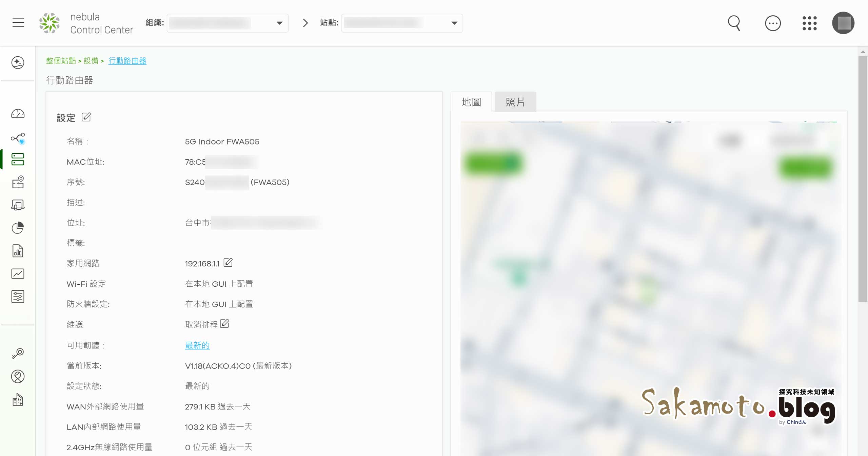868x456 pixels.
Task: Select the 防火牆設定 value 在本地 GUI 上配置
Action: [x=219, y=304]
